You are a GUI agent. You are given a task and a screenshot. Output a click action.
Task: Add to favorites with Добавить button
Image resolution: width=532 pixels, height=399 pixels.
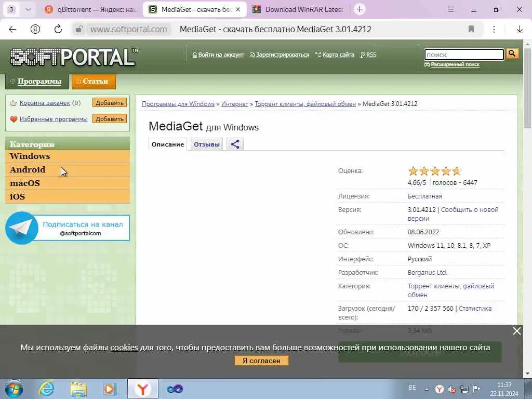point(110,119)
